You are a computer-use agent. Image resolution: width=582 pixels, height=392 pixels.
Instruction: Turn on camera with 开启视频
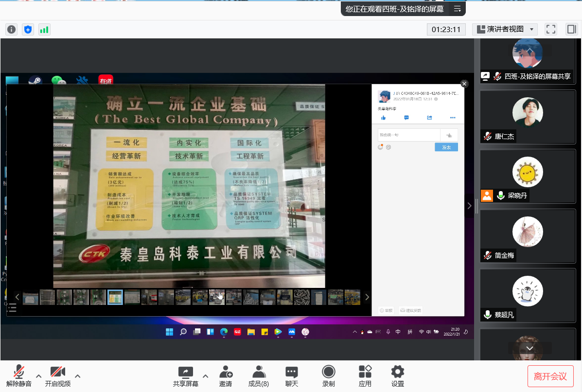click(58, 375)
